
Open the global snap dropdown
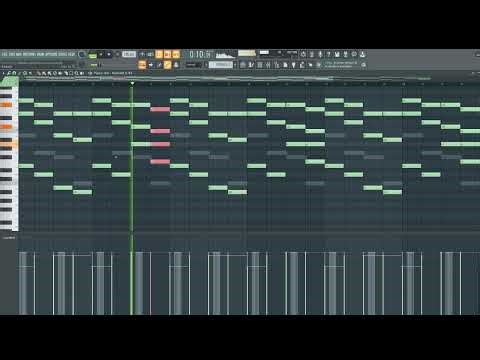(194, 65)
